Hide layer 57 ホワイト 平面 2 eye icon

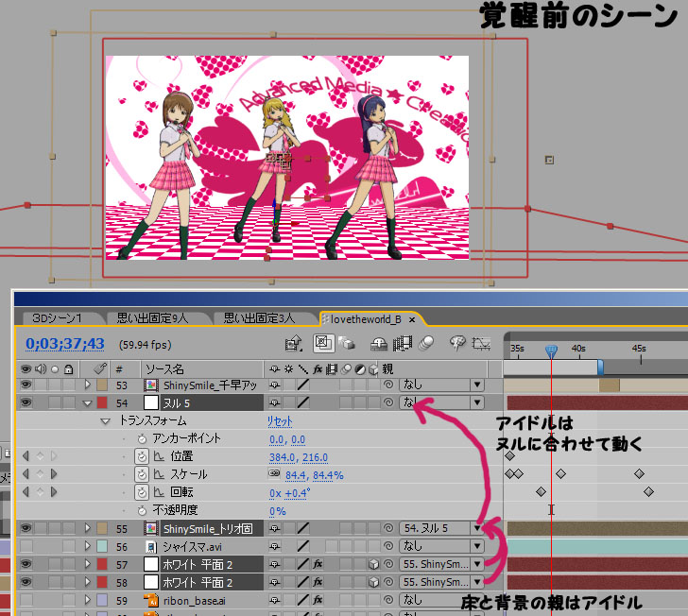pyautogui.click(x=26, y=564)
